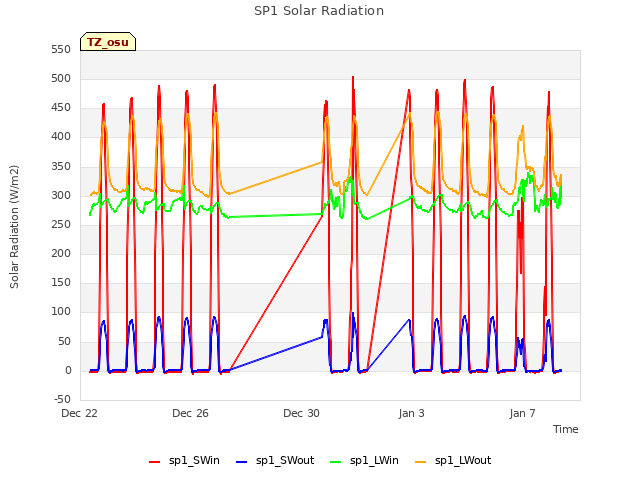Click the blue sp1_SWout legend swatch
Image resolution: width=640 pixels, height=480 pixels.
pyautogui.click(x=242, y=462)
